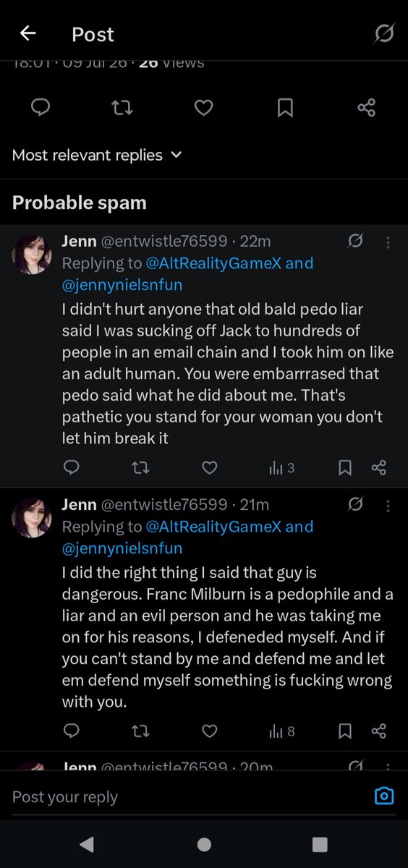The height and width of the screenshot is (868, 408).
Task: Tap the Android home navigation circle button
Action: [x=204, y=844]
